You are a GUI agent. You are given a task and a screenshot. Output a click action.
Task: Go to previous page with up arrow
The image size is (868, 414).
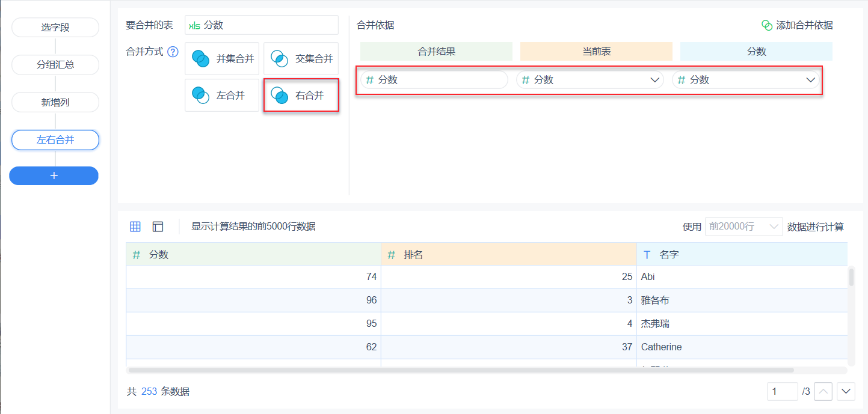823,392
